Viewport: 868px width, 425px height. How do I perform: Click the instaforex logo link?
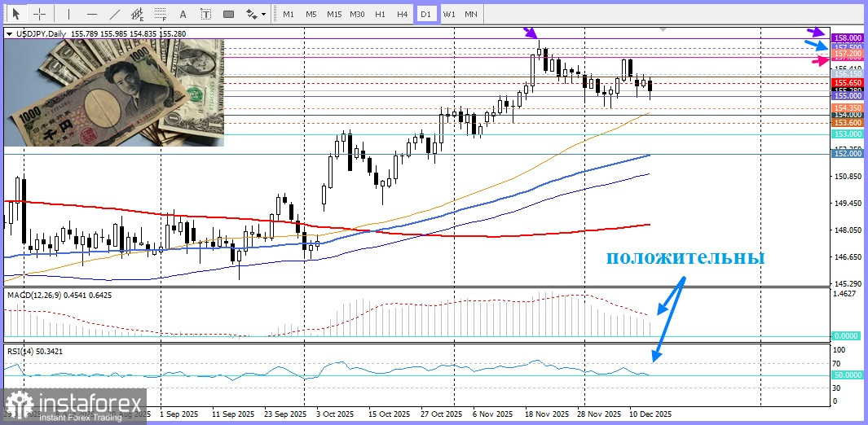coord(75,407)
